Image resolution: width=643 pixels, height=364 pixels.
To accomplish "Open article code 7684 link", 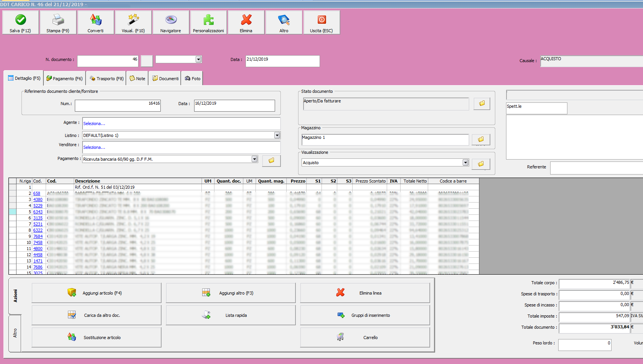I will click(38, 237).
